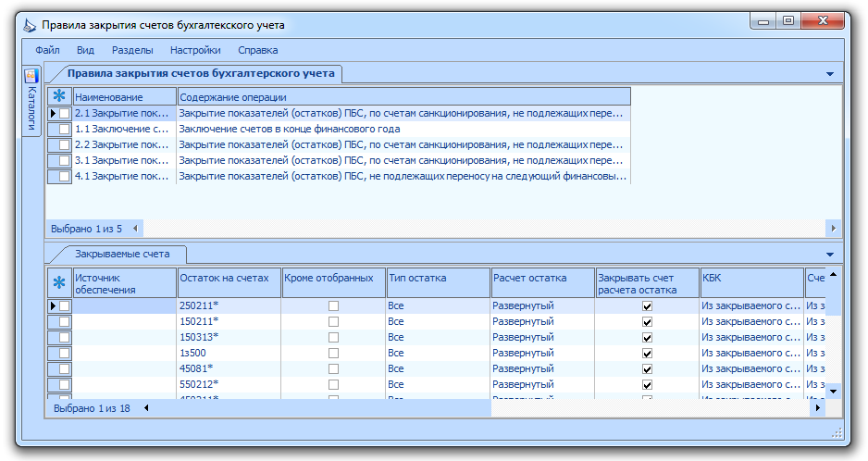
Task: Click lower table vertical scroll up arrow
Action: [x=833, y=274]
